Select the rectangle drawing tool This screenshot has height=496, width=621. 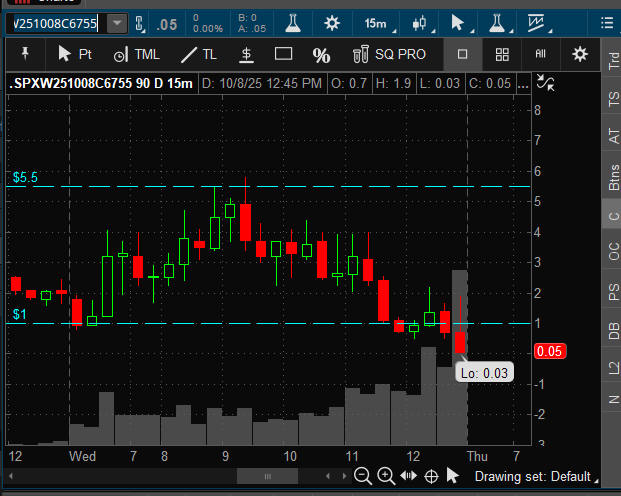click(x=284, y=54)
